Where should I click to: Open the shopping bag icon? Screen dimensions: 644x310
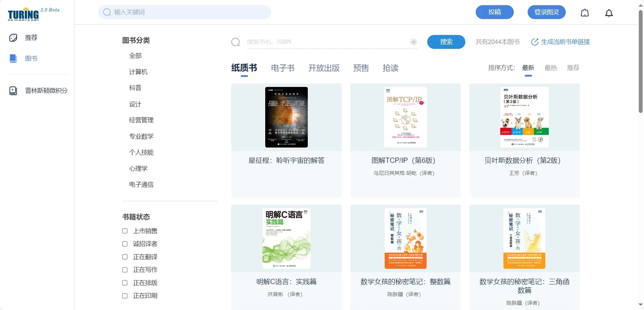click(585, 13)
